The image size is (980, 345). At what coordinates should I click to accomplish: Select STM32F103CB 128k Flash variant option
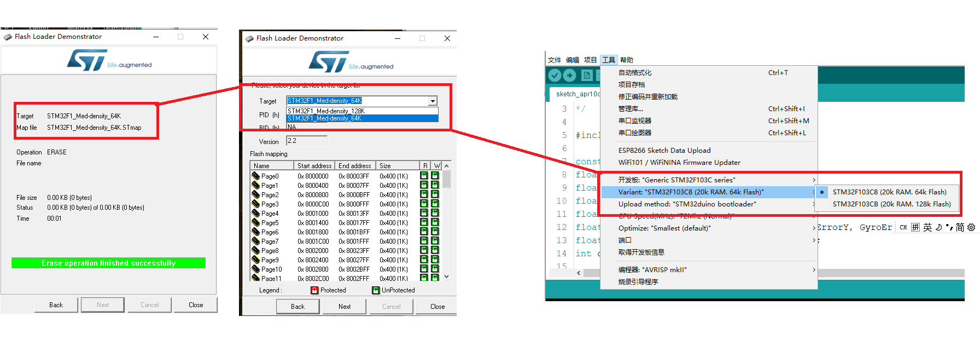(x=886, y=204)
